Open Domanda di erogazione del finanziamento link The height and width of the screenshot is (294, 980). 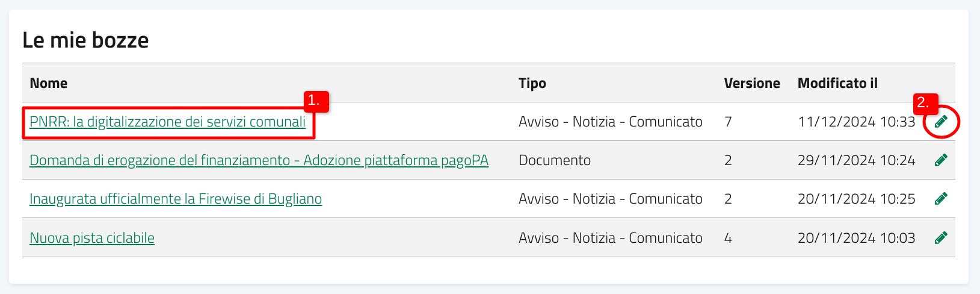coord(259,160)
